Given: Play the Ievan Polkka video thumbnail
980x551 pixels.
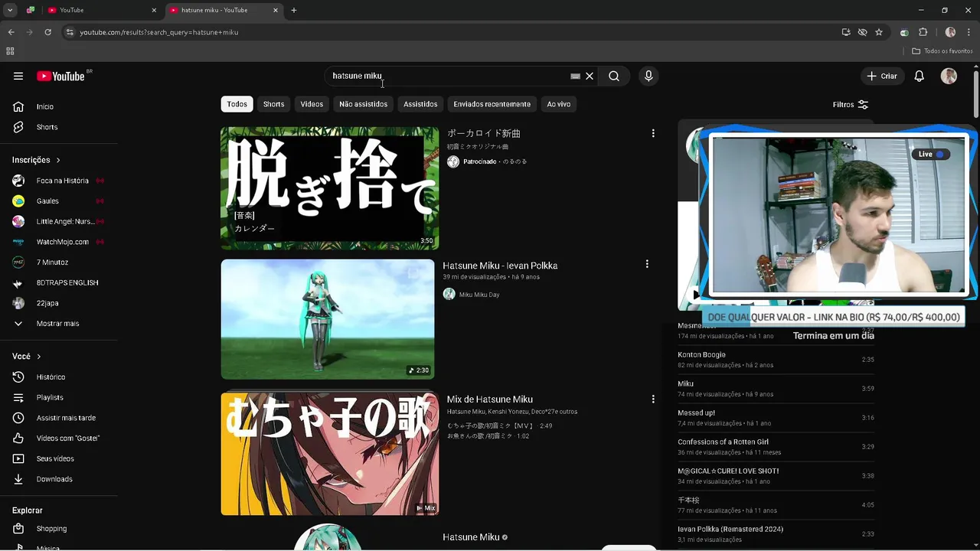Looking at the screenshot, I should tap(328, 319).
